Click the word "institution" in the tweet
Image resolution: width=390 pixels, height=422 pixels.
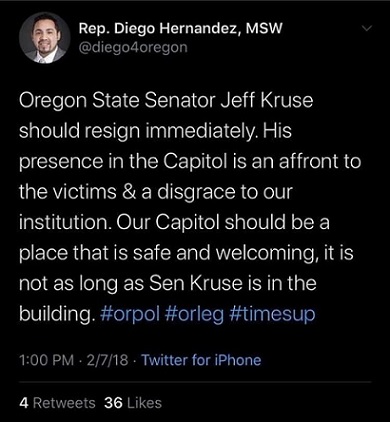[65, 223]
